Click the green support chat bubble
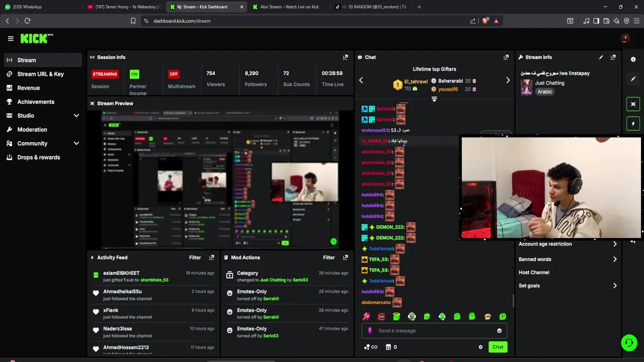Viewport: 644px width, 362px height. (x=628, y=343)
